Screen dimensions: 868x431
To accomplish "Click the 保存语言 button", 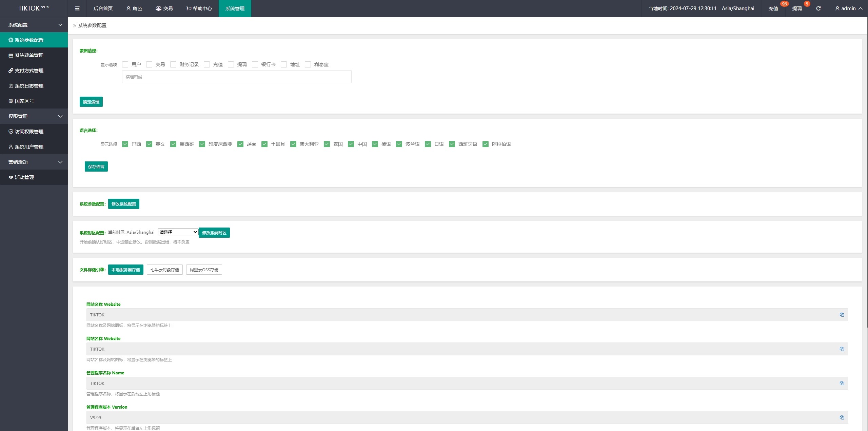I will 96,166.
